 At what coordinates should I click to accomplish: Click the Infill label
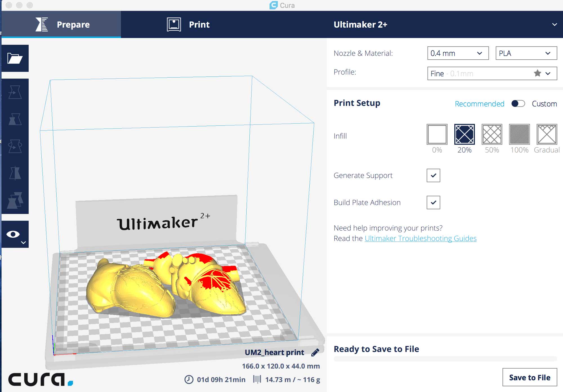[340, 136]
